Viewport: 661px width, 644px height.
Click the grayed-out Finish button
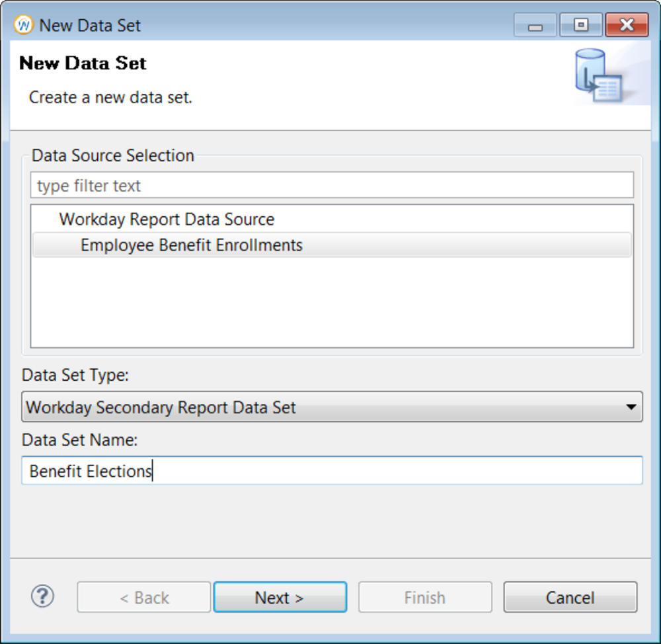[x=425, y=597]
